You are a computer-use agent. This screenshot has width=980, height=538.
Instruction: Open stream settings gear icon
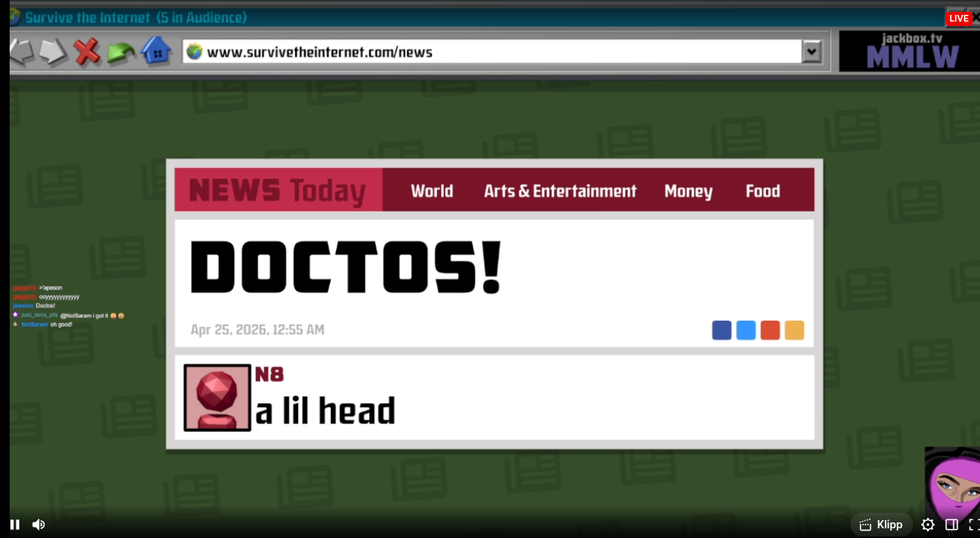coord(927,525)
